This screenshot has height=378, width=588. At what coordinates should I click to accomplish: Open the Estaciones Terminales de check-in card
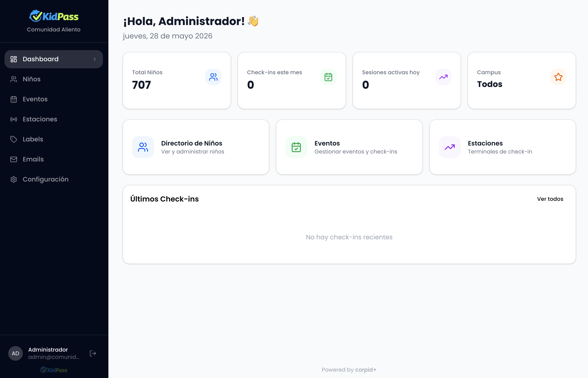pos(503,147)
